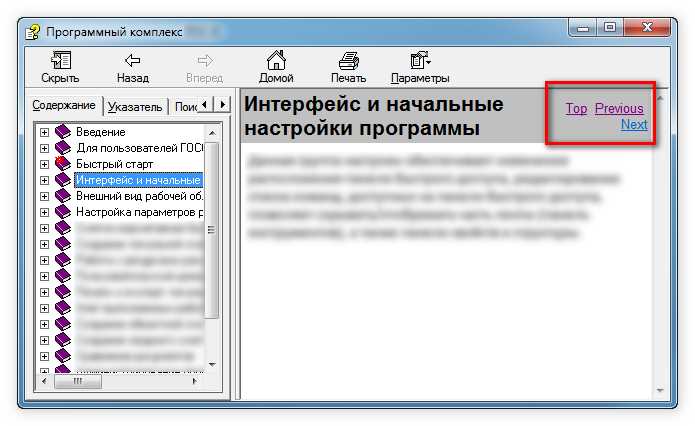Image resolution: width=695 pixels, height=426 pixels.
Task: Click the tree horizontal scrollbar right arrow
Action: pyautogui.click(x=194, y=381)
